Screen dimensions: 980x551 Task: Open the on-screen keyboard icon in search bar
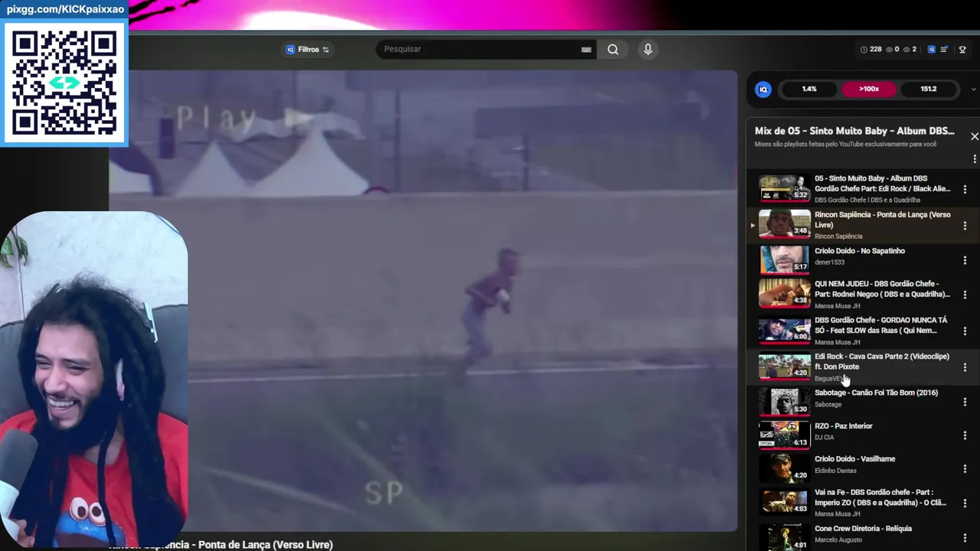[x=586, y=50]
